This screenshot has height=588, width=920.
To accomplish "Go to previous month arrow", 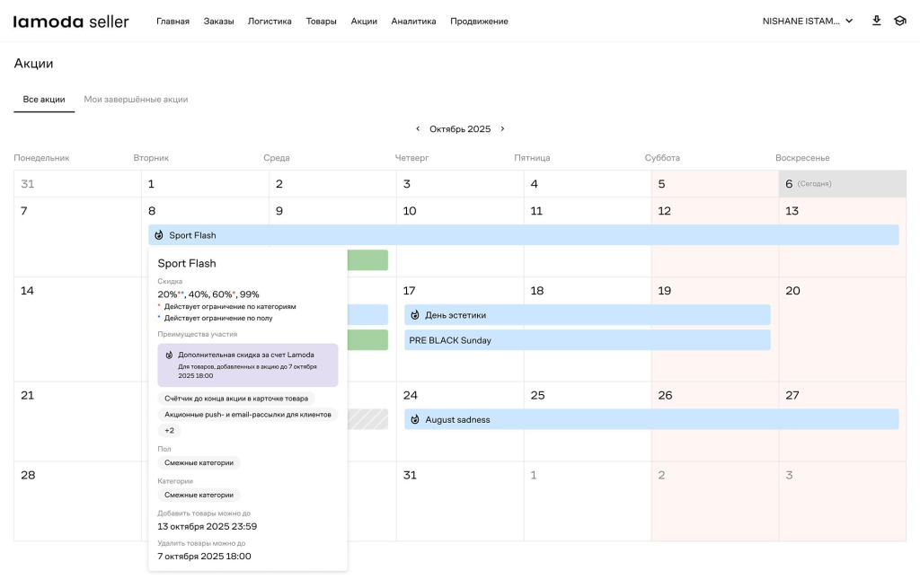I will pyautogui.click(x=418, y=129).
